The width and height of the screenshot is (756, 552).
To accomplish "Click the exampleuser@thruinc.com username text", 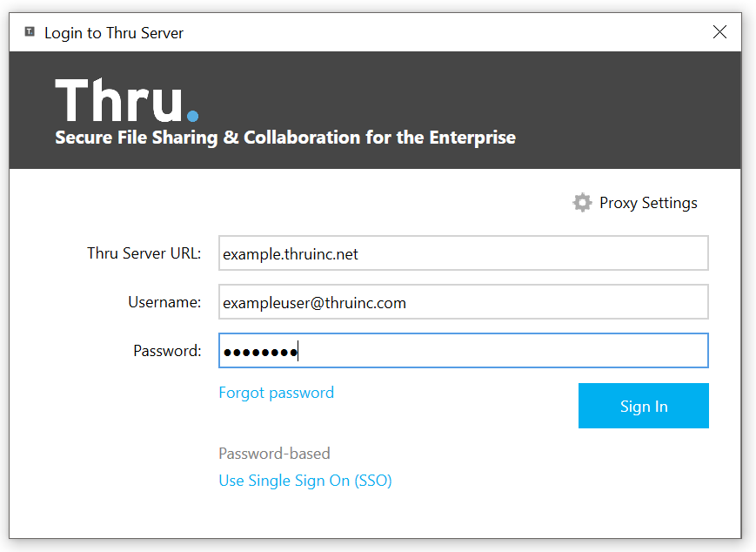I will click(314, 303).
